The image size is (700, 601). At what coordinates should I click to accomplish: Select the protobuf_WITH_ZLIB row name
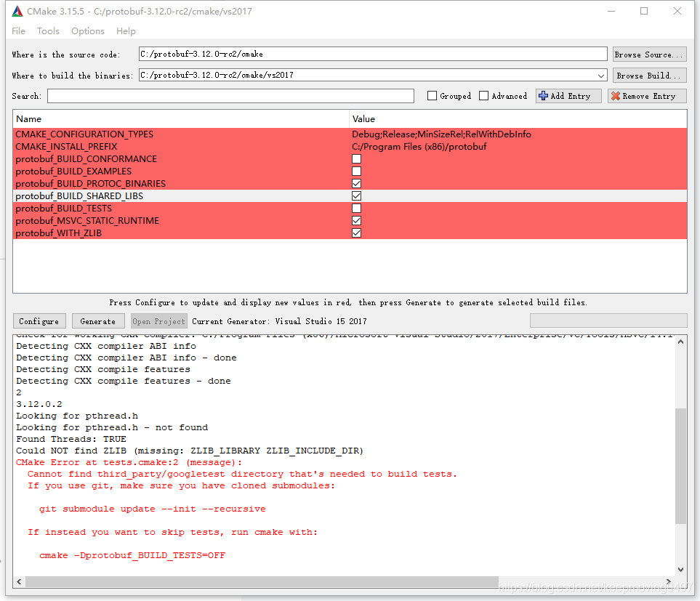pos(58,233)
